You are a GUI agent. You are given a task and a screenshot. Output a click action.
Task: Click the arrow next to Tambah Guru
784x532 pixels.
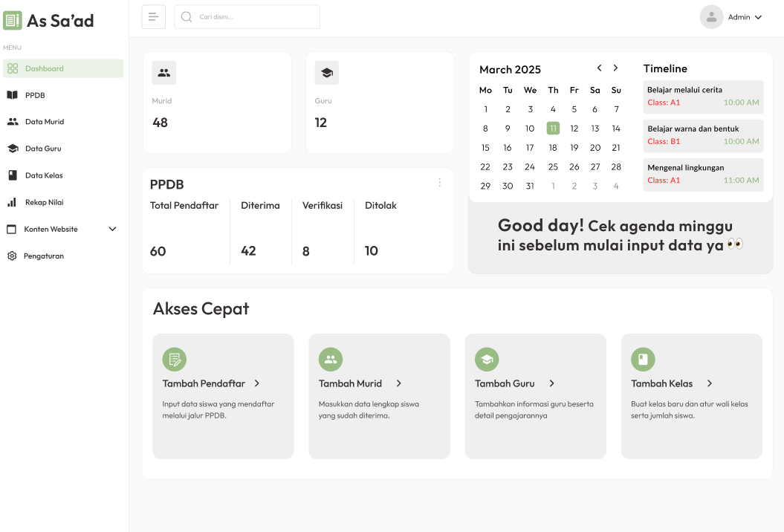pyautogui.click(x=552, y=383)
